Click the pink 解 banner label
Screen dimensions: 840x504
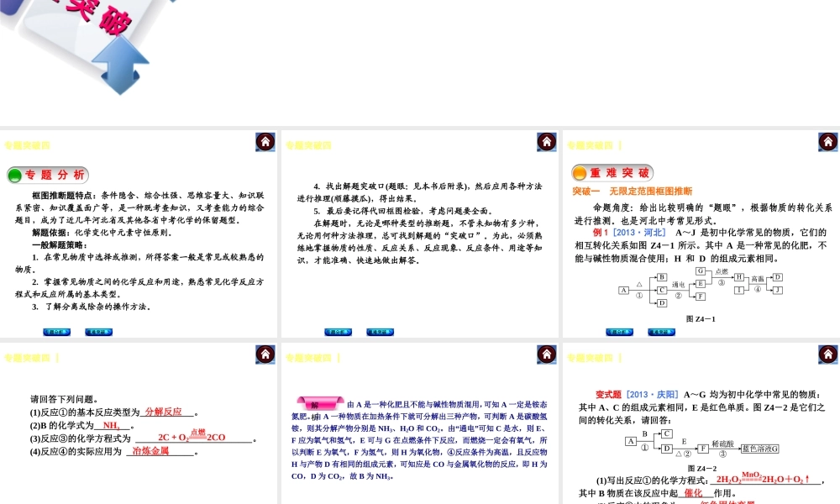pos(320,403)
